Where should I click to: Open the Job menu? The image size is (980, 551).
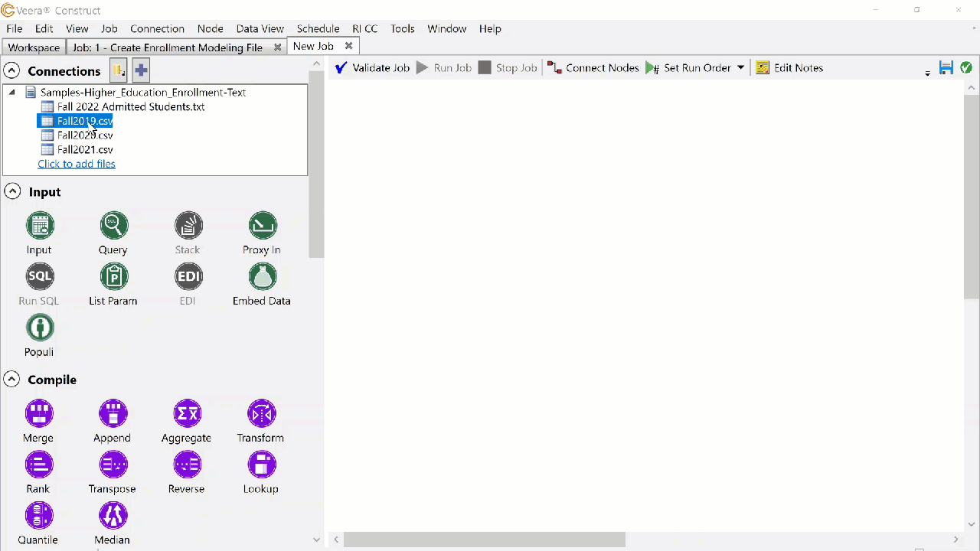(109, 28)
